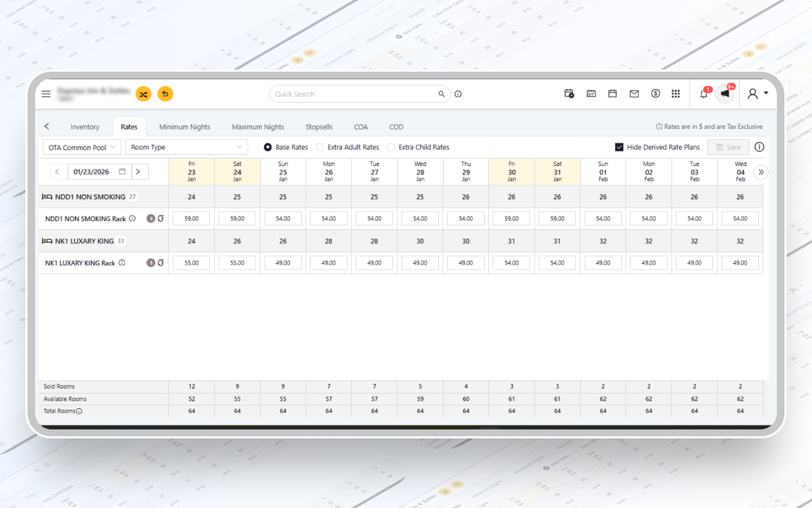Screen dimensions: 812x508
Task: Go to next date with right chevron
Action: pyautogui.click(x=138, y=172)
